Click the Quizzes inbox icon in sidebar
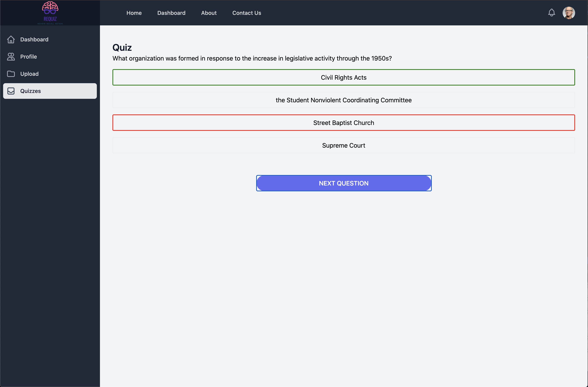This screenshot has width=588, height=387. pyautogui.click(x=11, y=91)
